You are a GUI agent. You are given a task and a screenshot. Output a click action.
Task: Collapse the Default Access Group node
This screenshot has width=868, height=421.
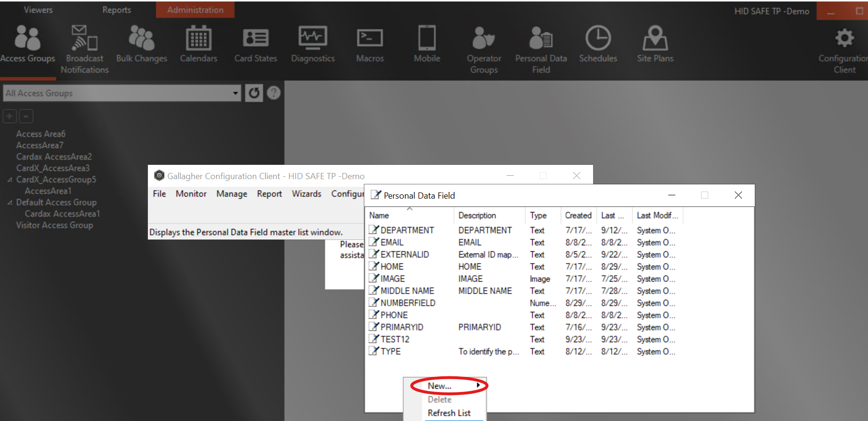10,202
